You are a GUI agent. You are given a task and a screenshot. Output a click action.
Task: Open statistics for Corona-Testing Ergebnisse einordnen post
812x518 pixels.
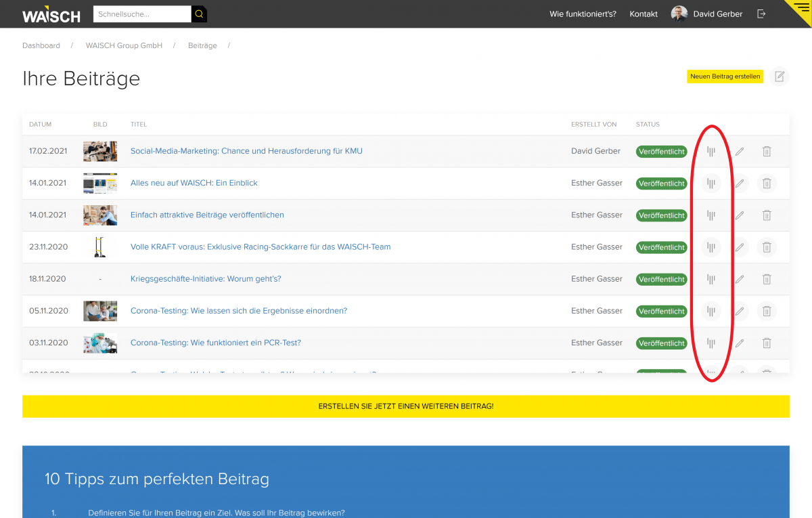click(x=711, y=311)
